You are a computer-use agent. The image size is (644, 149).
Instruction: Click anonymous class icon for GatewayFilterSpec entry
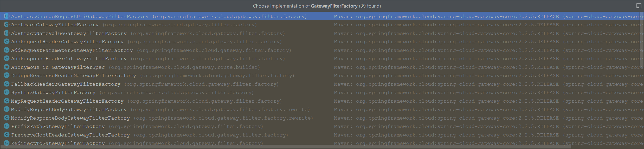[7, 67]
